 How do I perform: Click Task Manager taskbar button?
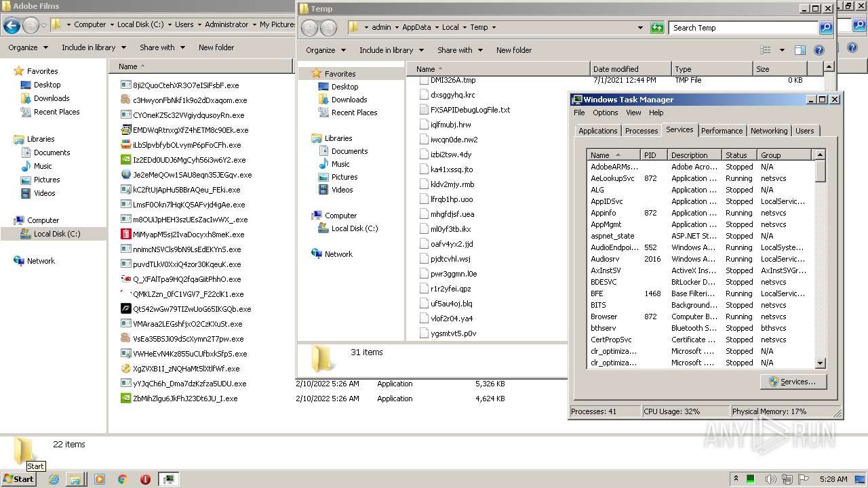(x=169, y=479)
